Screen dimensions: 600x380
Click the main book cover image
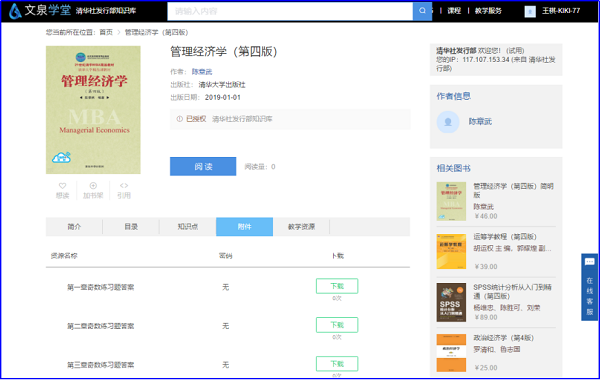click(x=93, y=110)
